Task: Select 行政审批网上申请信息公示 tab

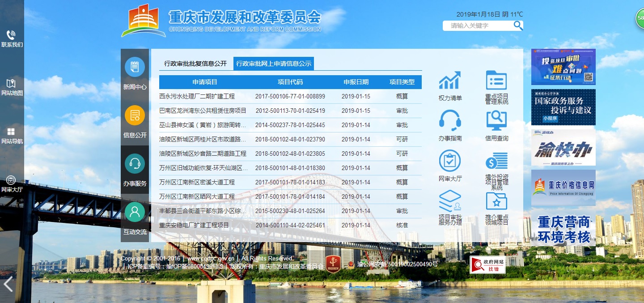Action: 274,64
